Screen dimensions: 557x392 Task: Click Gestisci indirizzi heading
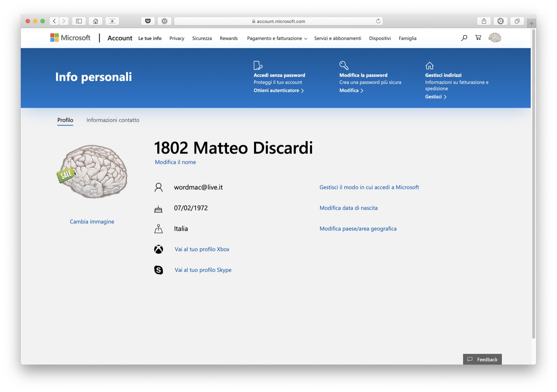pos(443,75)
